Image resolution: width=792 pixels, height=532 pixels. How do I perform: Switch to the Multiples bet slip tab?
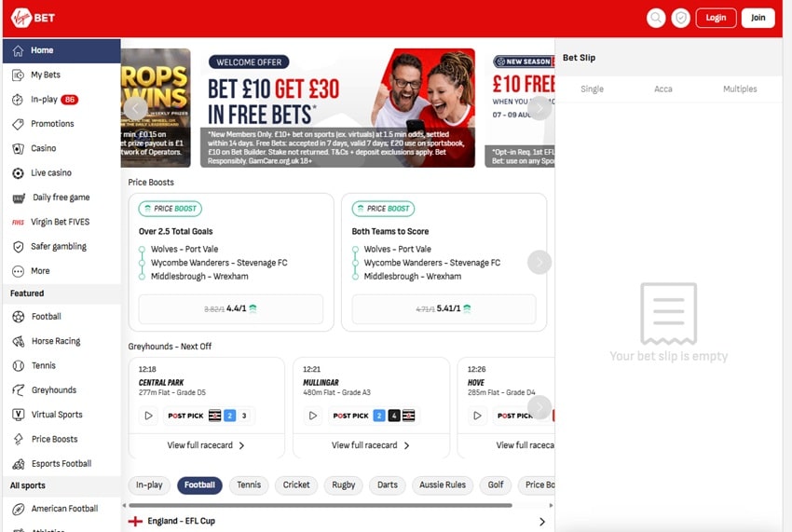coord(740,89)
